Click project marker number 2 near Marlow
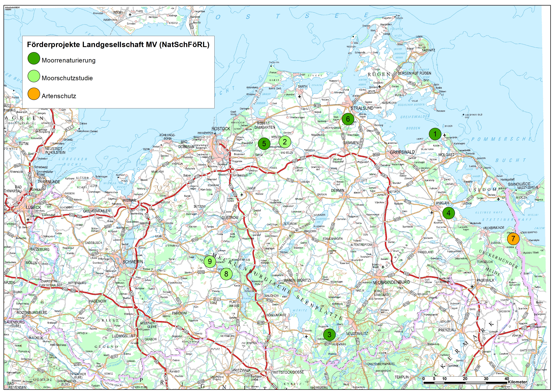 [x=285, y=142]
